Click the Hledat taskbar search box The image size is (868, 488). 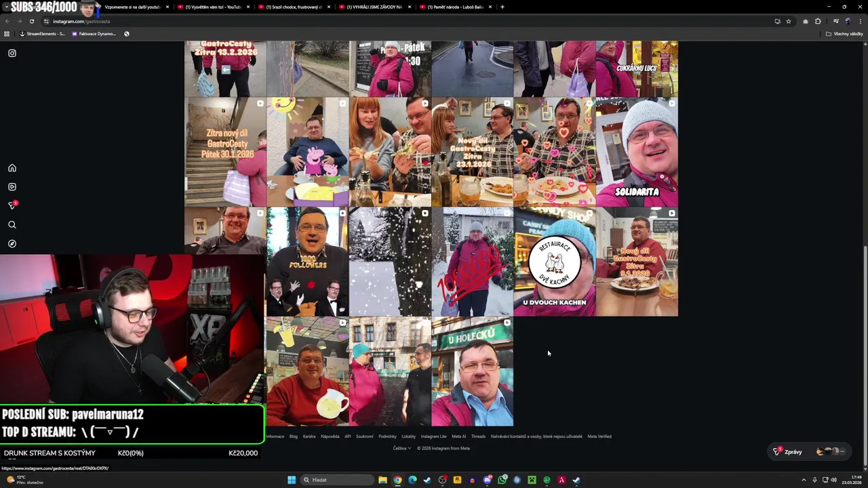[337, 480]
